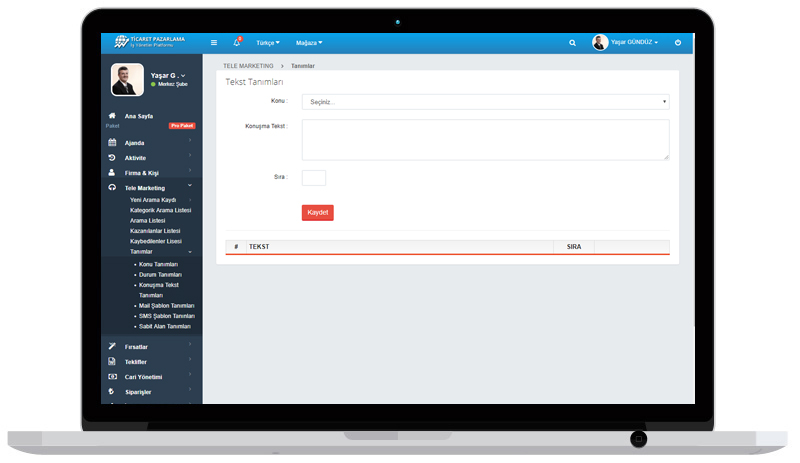The width and height of the screenshot is (800, 463).
Task: Click the Tele Marketing headset icon
Action: point(112,187)
